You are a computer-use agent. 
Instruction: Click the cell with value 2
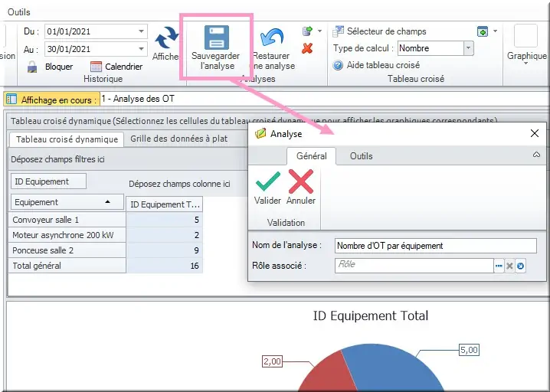[x=165, y=235]
